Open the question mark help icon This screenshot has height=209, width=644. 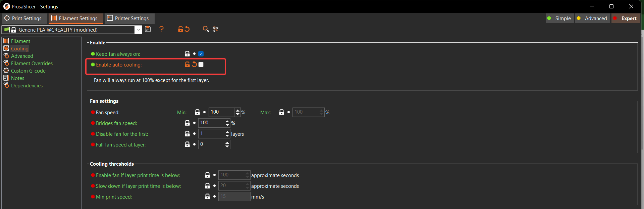(162, 29)
